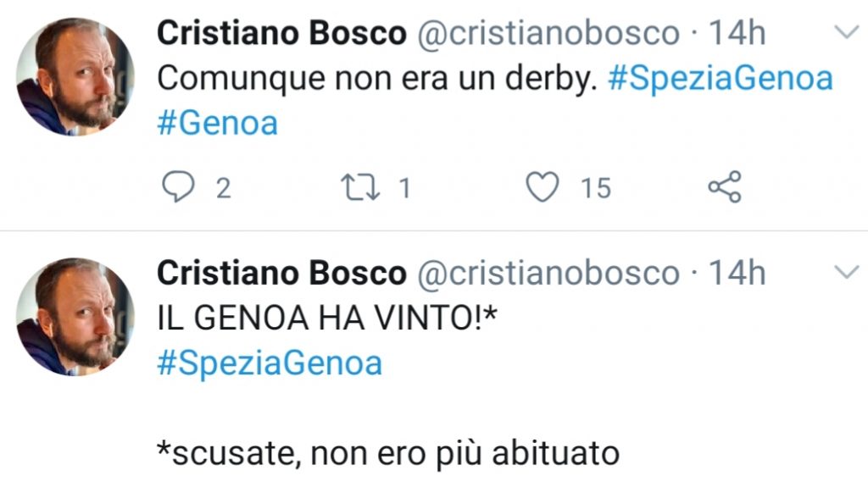The width and height of the screenshot is (868, 493).
Task: Click Cristiano Bosco's profile picture on top tweet
Action: click(x=76, y=76)
